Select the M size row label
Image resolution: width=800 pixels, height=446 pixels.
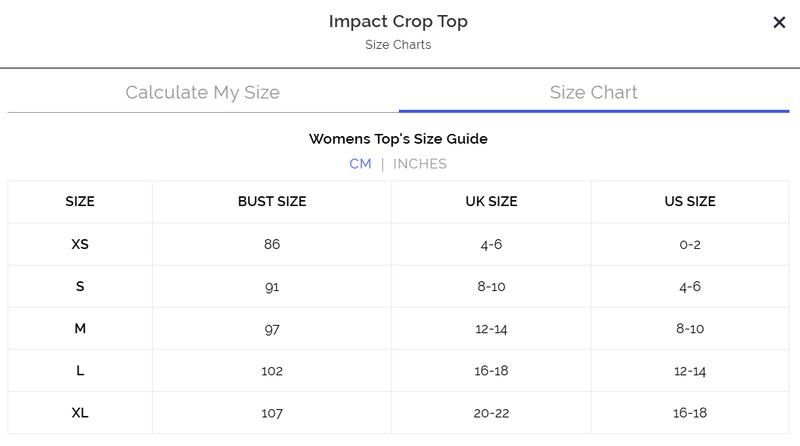click(80, 328)
